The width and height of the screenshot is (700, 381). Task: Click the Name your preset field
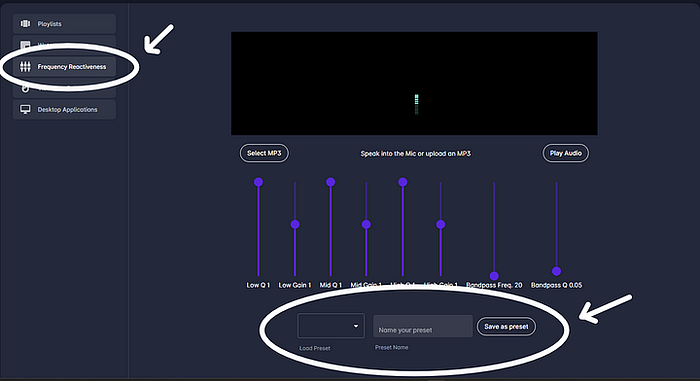[x=423, y=326]
